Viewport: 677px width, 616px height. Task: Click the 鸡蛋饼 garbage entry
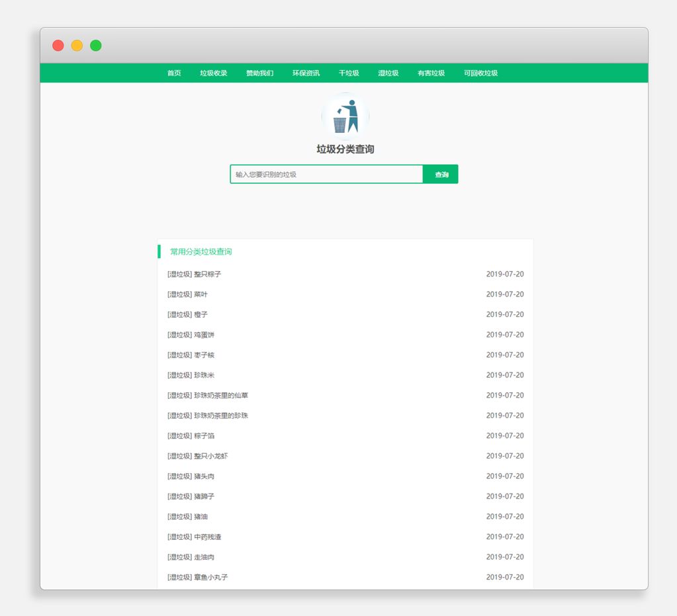(191, 335)
